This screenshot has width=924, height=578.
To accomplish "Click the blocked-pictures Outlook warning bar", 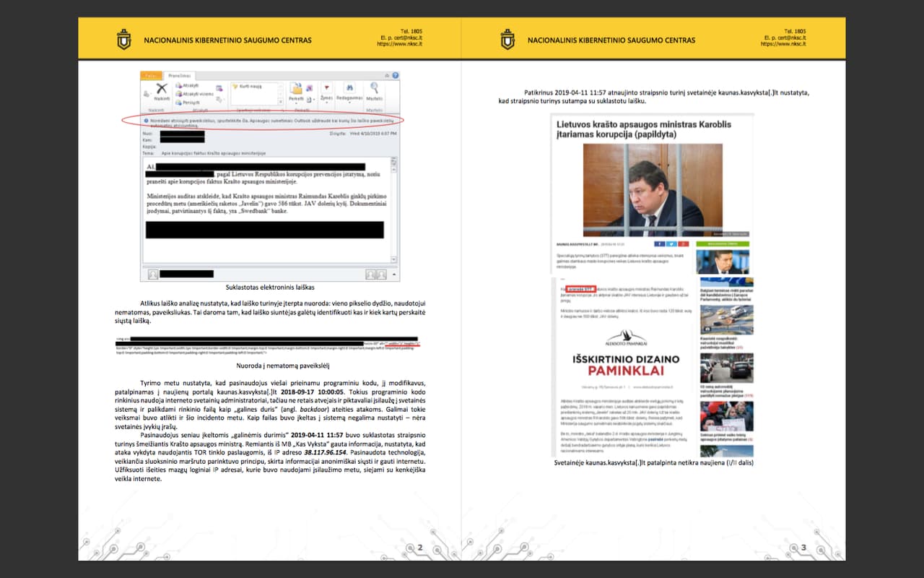I will click(x=271, y=123).
